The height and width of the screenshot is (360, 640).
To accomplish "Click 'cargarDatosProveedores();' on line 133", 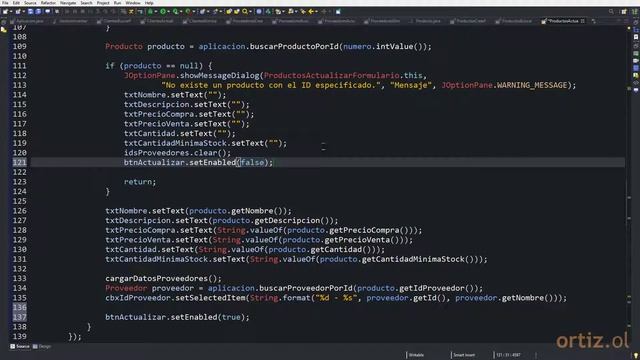I will [163, 278].
